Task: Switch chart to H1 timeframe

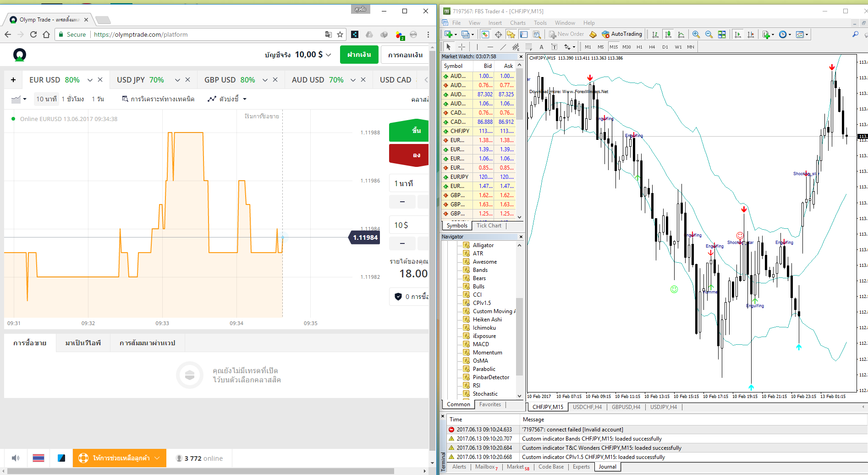Action: (639, 47)
